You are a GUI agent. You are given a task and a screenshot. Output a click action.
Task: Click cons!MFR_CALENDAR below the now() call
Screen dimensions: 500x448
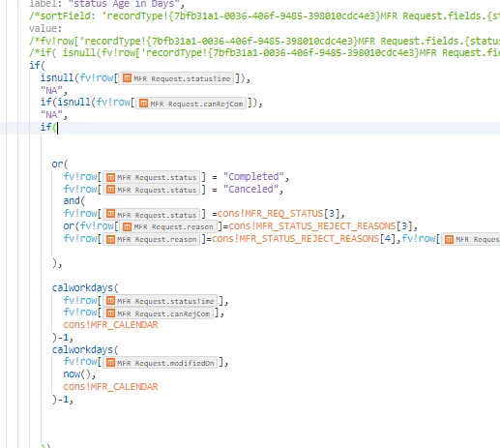110,387
